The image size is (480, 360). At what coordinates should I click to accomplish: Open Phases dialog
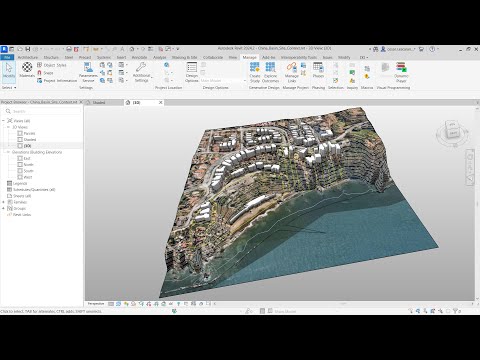(318, 70)
